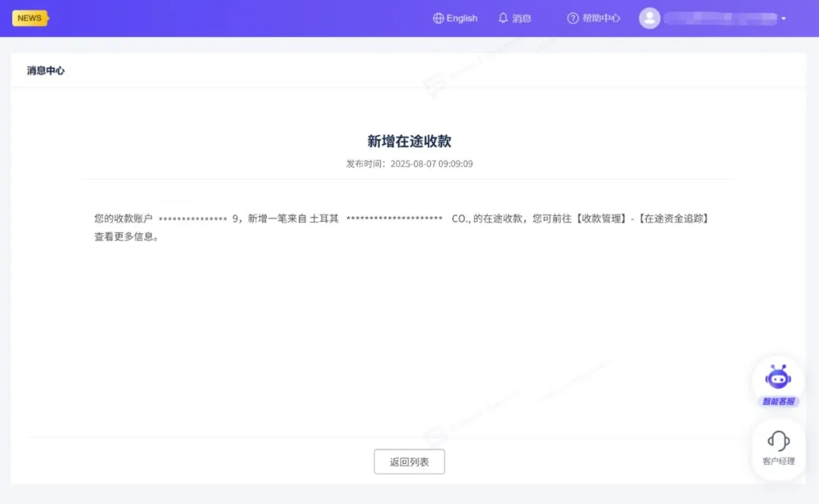Select the 新增在途收款 message title
The width and height of the screenshot is (819, 504).
(409, 140)
